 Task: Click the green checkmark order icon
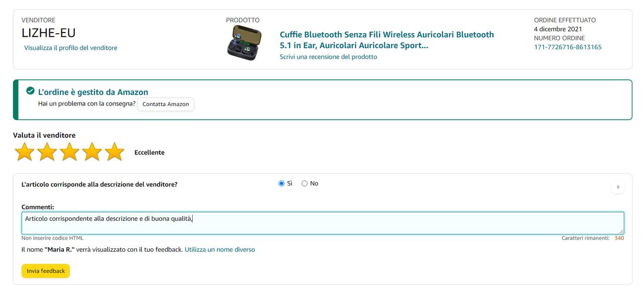[x=30, y=91]
